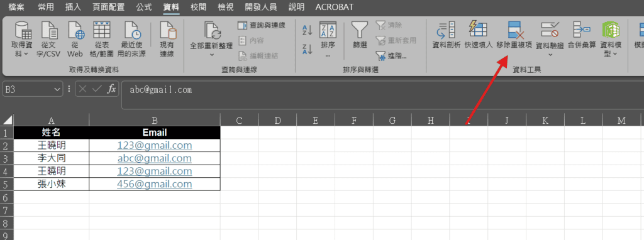The width and height of the screenshot is (644, 240).
Task: Click 重新套用 reapply filter
Action: pos(396,40)
